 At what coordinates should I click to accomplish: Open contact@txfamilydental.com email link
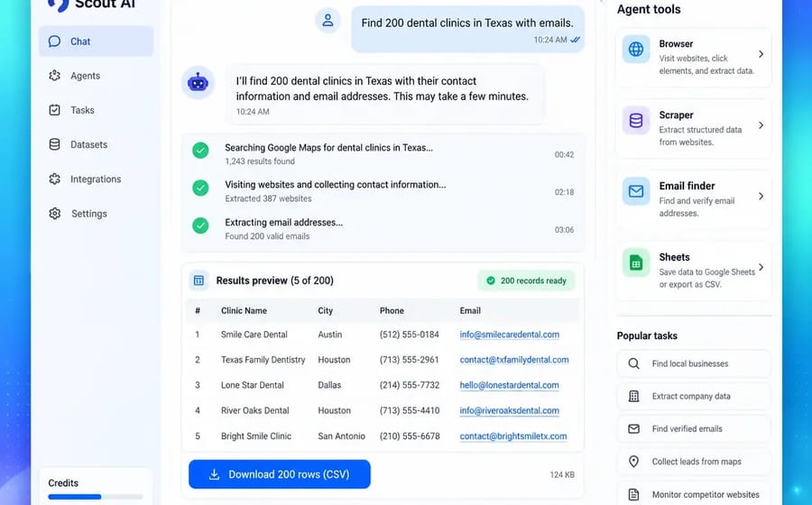click(x=514, y=360)
